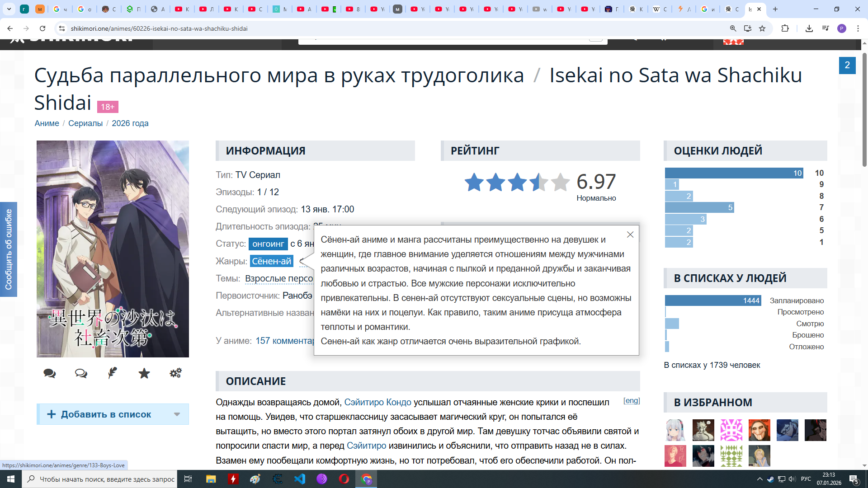Screen dimensions: 868x488
Task: Add anime to favorites with star icon
Action: point(144,373)
